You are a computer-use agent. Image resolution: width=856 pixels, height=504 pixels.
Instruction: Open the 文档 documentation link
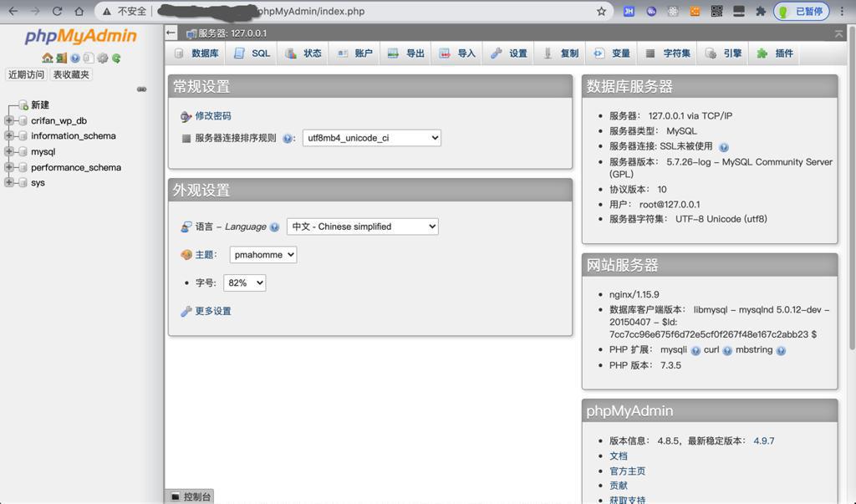pyautogui.click(x=619, y=456)
